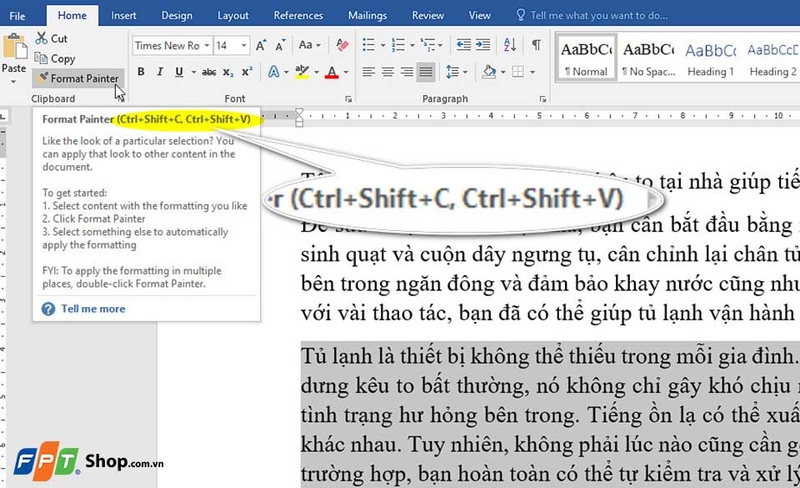800x488 pixels.
Task: Apply the No Spacing style
Action: pyautogui.click(x=648, y=58)
